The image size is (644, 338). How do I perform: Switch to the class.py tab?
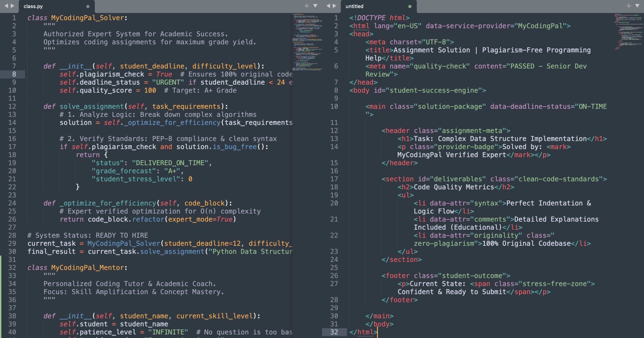point(33,7)
